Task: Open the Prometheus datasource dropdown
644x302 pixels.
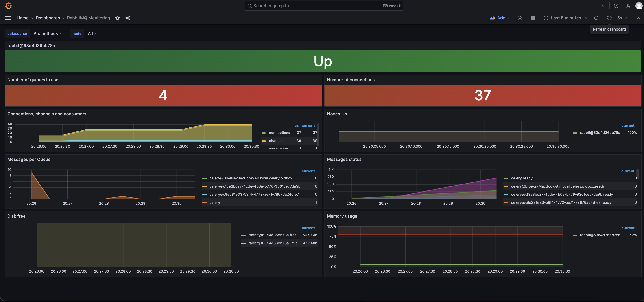Action: [x=48, y=33]
